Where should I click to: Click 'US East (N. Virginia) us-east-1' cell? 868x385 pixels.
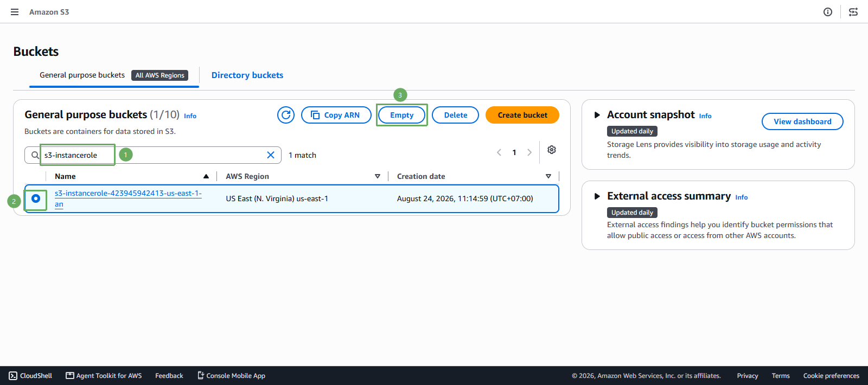(277, 198)
